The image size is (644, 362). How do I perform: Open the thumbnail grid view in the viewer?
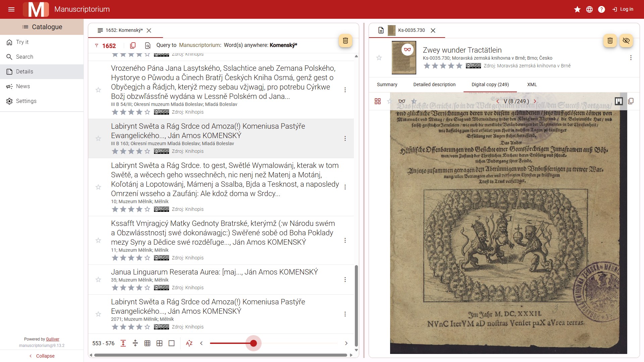378,101
